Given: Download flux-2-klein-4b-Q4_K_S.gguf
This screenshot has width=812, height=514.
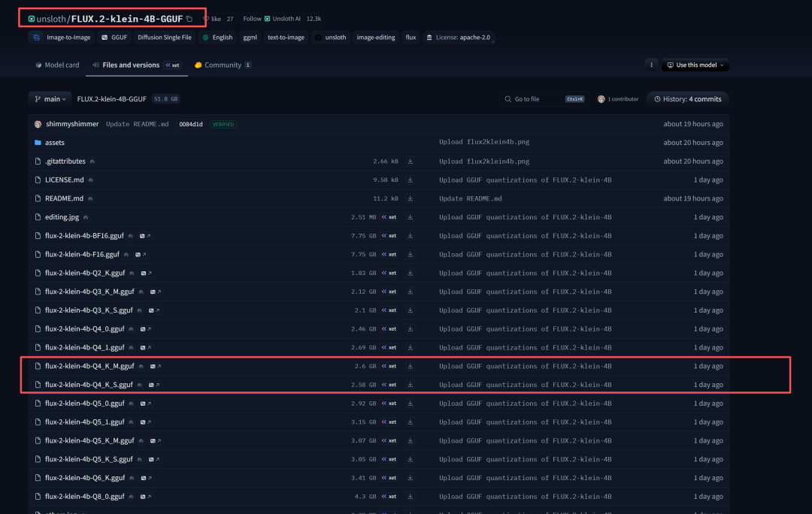Looking at the screenshot, I should [x=411, y=385].
